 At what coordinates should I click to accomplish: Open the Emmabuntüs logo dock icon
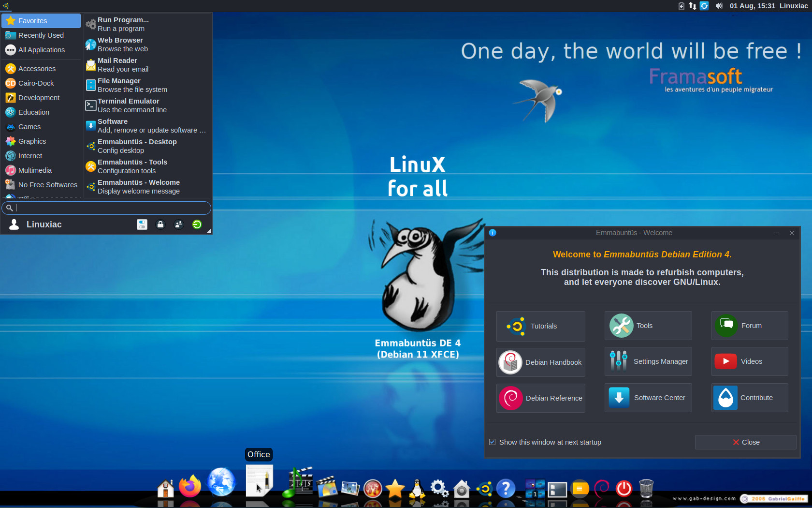click(484, 489)
